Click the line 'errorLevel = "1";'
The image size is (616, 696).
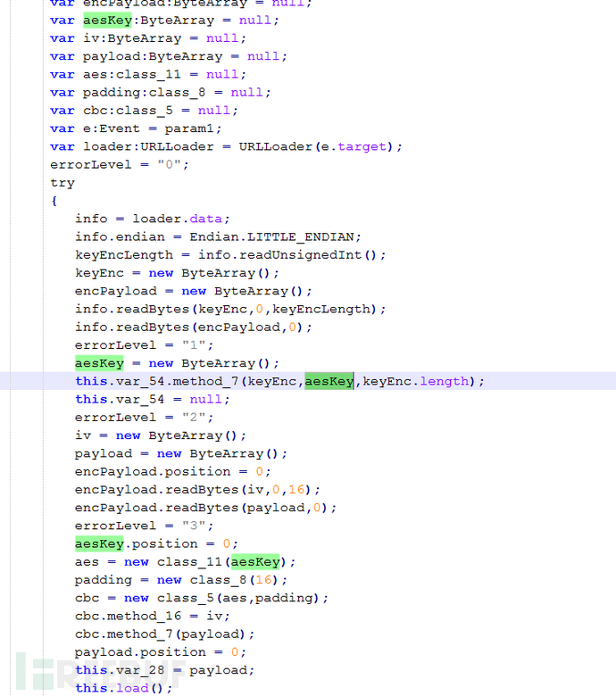(145, 345)
